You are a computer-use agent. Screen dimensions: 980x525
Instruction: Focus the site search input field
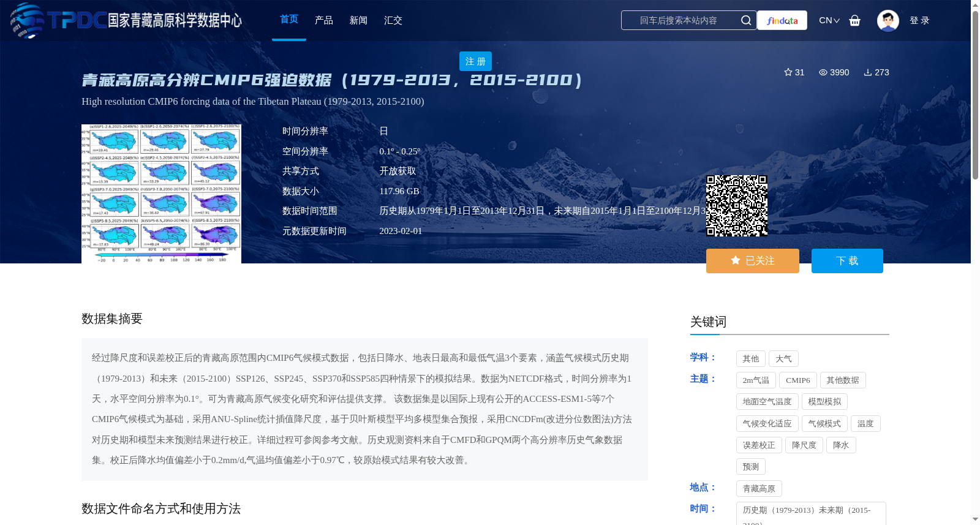pos(679,20)
